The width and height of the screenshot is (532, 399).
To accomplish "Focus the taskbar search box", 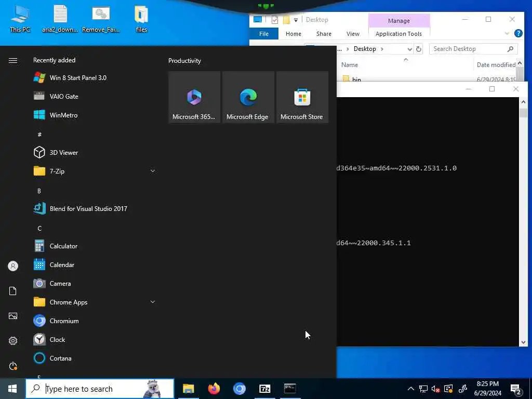I will (x=100, y=389).
